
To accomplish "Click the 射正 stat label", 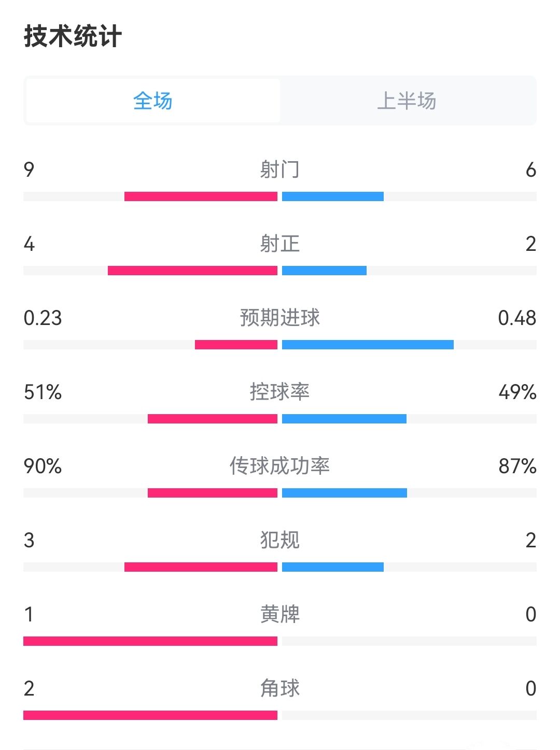I will pos(280,244).
